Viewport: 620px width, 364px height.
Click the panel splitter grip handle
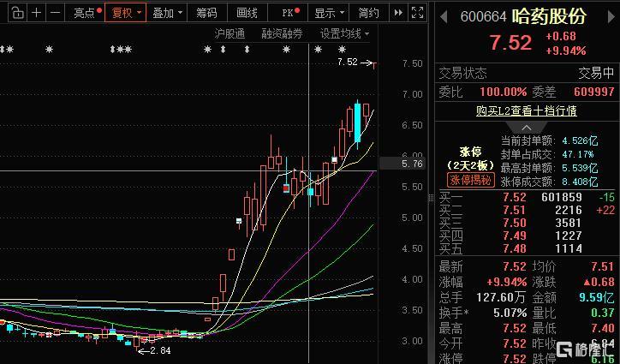(431, 198)
